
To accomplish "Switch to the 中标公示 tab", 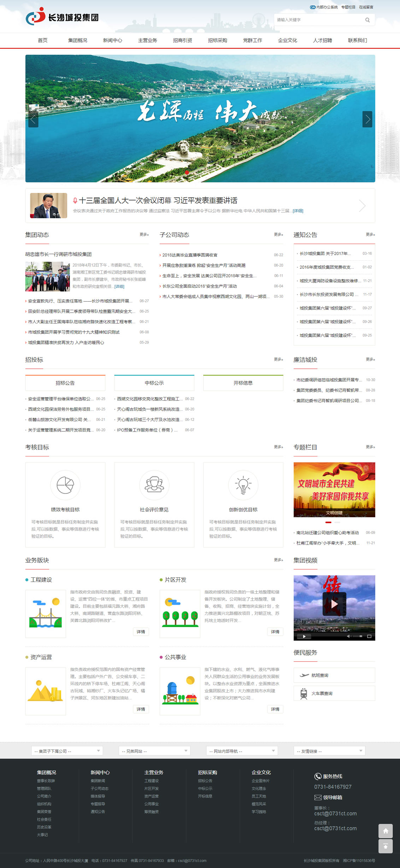I will [x=154, y=383].
